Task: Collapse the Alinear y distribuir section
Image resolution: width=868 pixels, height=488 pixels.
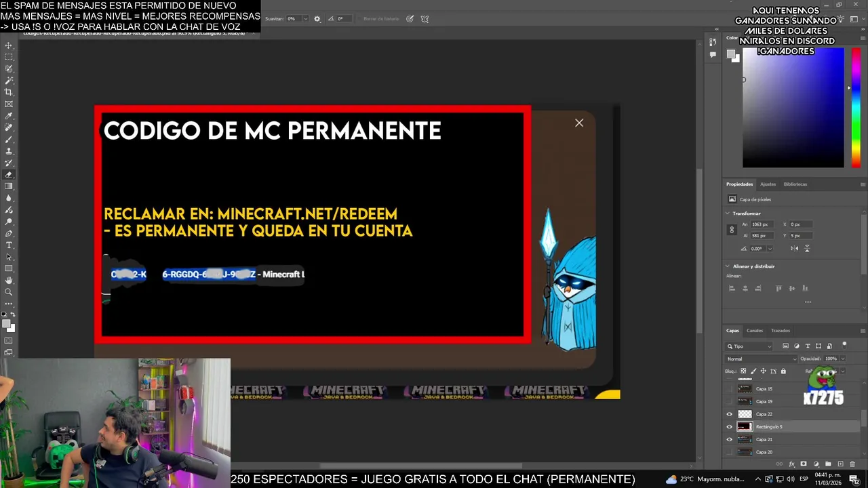Action: click(728, 266)
